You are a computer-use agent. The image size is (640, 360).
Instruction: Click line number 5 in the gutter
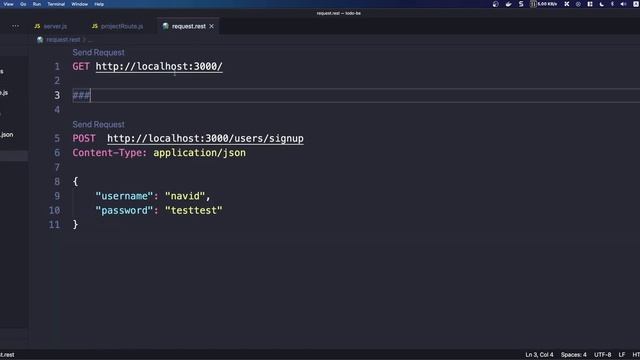tap(57, 138)
